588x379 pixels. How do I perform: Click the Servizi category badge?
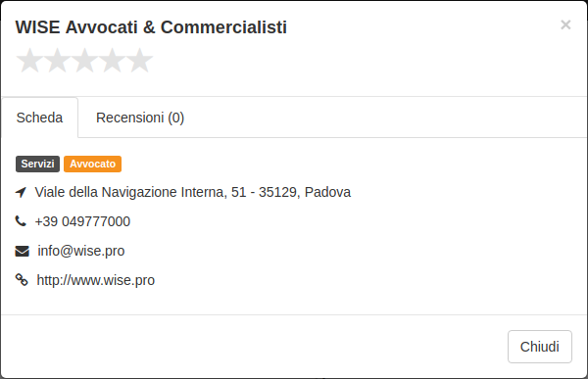(37, 164)
